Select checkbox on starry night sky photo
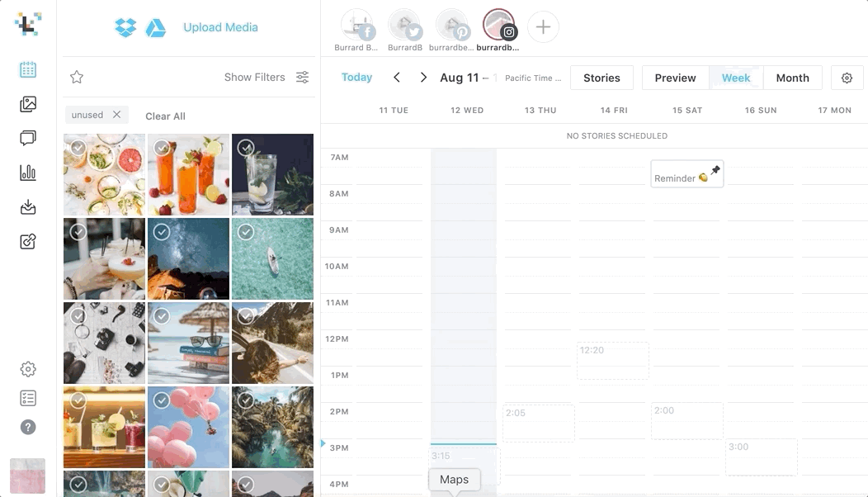This screenshot has width=868, height=497. pos(163,232)
